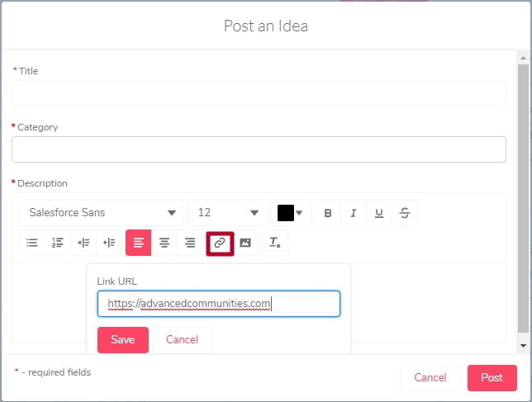
Task: Underline the selected text
Action: point(379,213)
